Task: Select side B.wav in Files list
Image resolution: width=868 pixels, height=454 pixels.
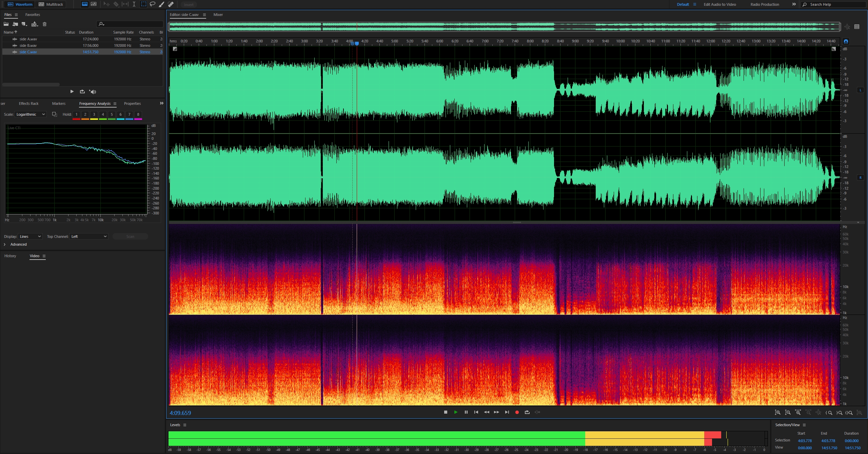Action: click(x=28, y=45)
